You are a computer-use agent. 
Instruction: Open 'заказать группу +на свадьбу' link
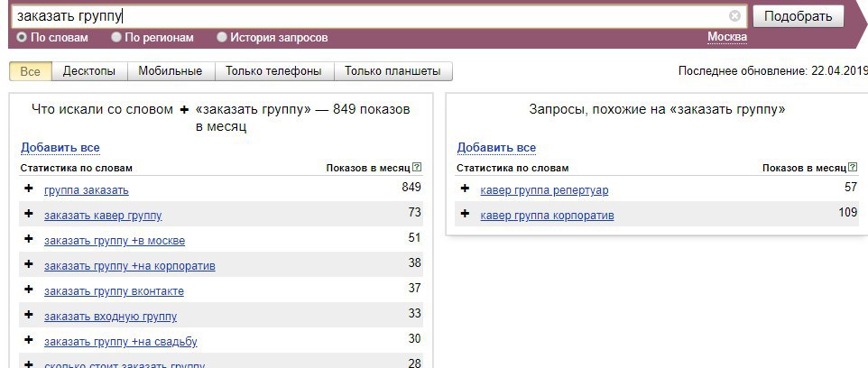121,342
